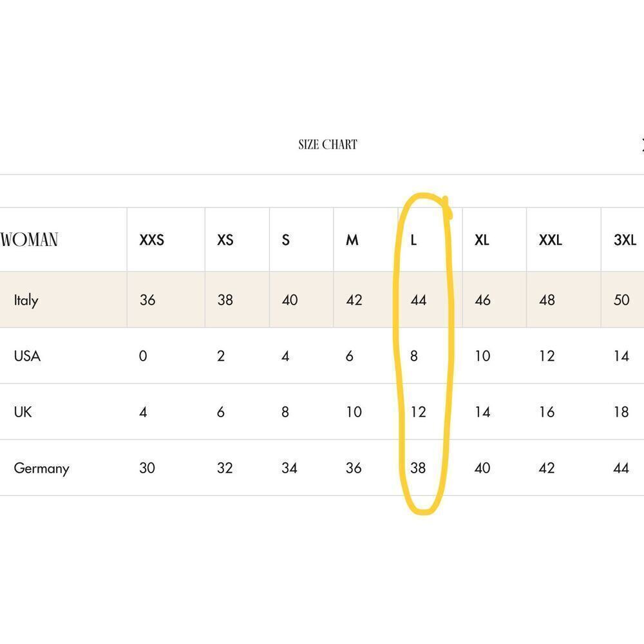Click the XXS size header

click(x=151, y=240)
